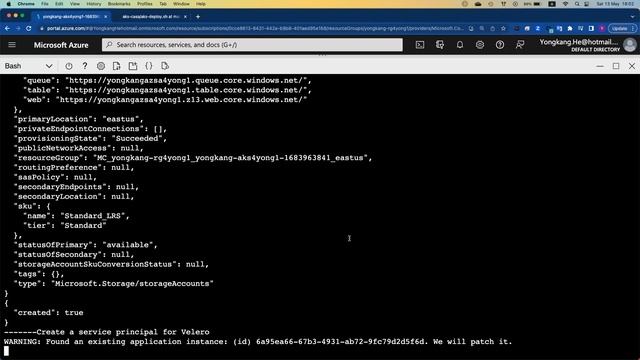
Task: Open the Help menu in menu bar
Action: pyautogui.click(x=200, y=4)
